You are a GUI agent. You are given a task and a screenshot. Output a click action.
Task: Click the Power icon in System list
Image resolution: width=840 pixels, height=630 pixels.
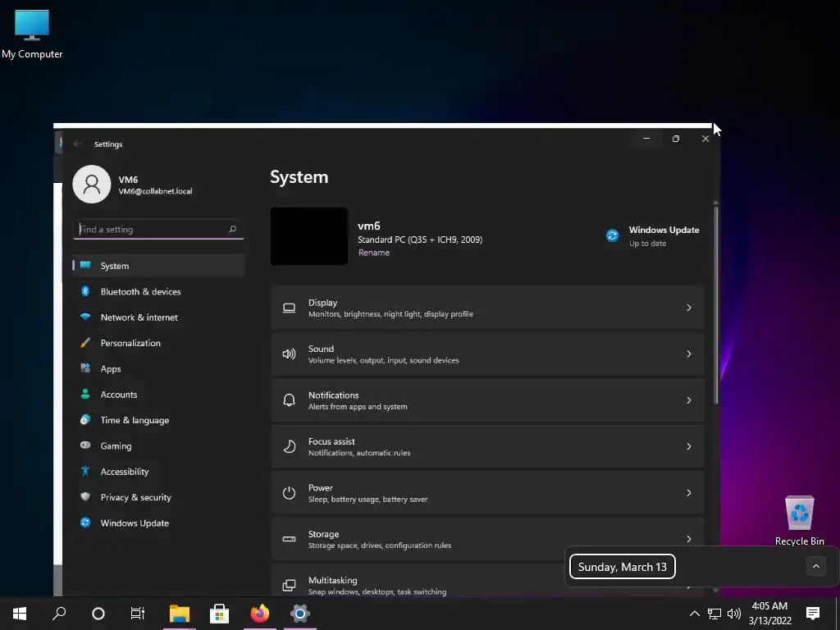point(289,493)
